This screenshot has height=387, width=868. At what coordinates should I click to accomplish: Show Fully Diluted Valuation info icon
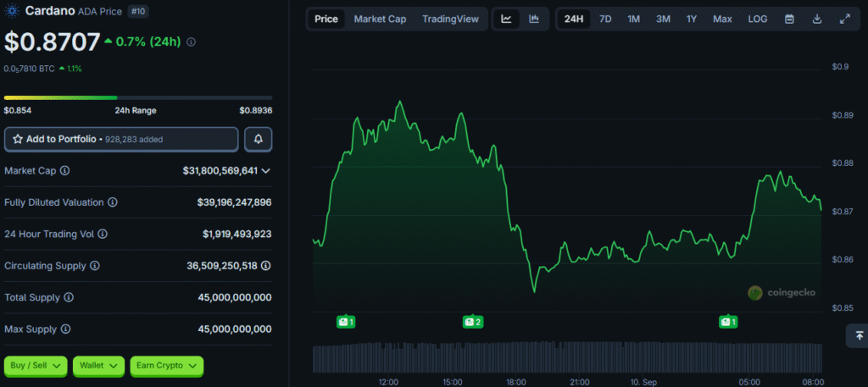tap(113, 202)
